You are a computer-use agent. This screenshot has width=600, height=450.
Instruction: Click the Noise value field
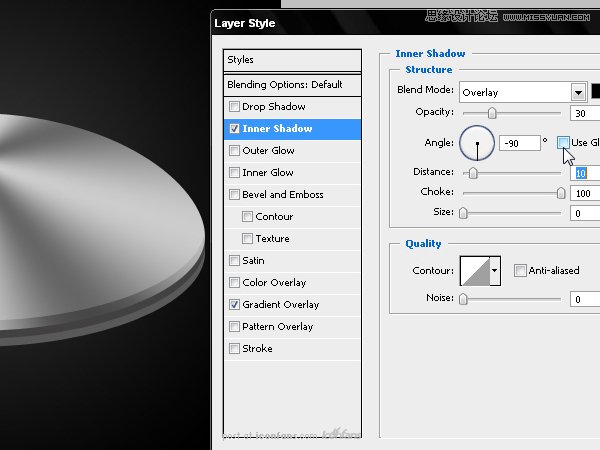click(585, 299)
